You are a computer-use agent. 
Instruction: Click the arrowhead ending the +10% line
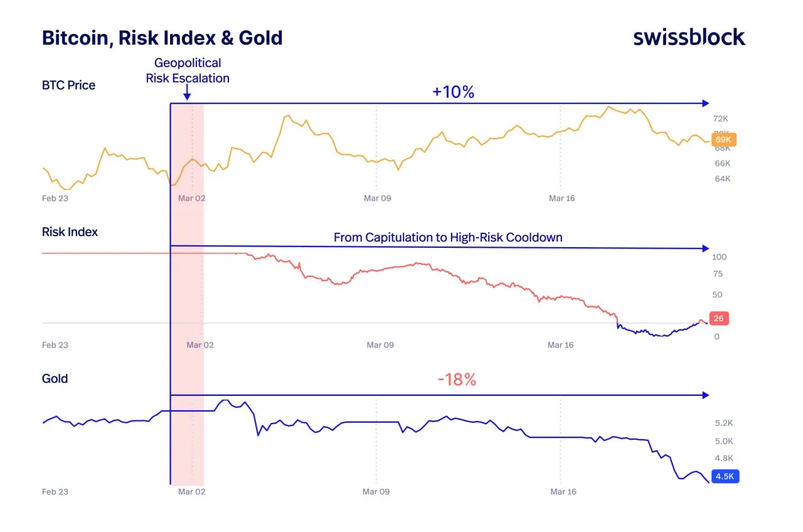coord(706,104)
